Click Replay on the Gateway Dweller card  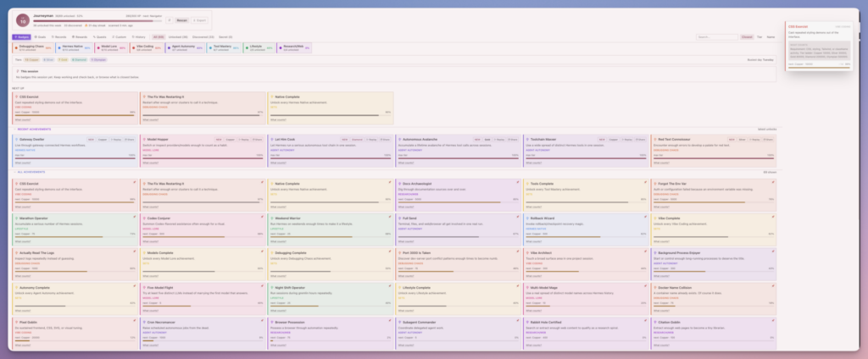click(115, 140)
